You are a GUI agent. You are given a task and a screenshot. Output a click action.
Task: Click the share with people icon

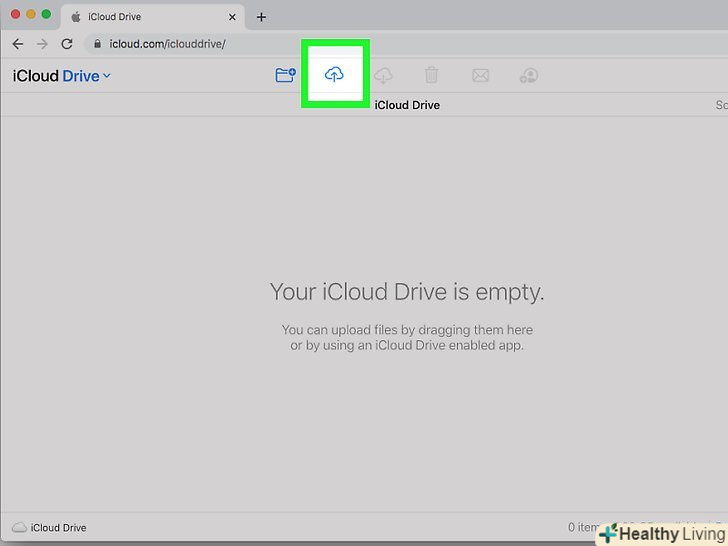click(529, 75)
